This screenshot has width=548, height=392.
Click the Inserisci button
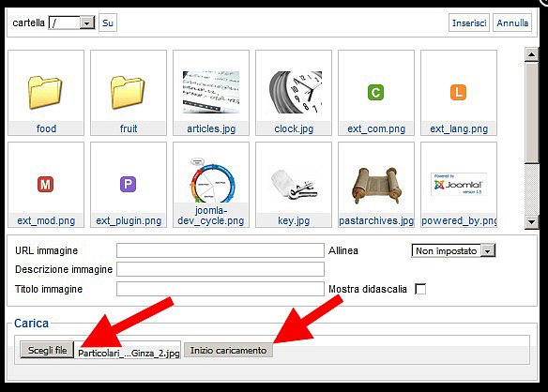pyautogui.click(x=469, y=23)
